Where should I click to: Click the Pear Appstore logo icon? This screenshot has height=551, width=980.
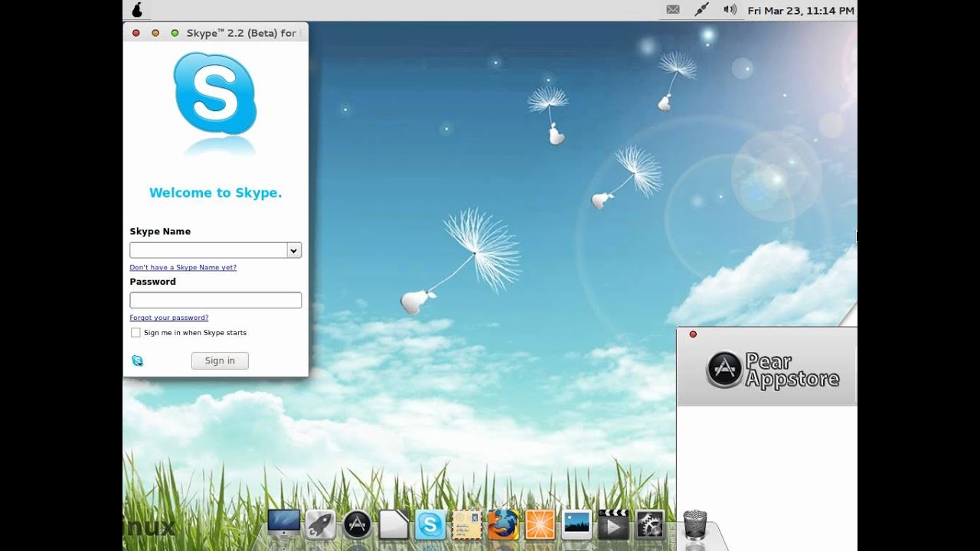[x=724, y=370]
